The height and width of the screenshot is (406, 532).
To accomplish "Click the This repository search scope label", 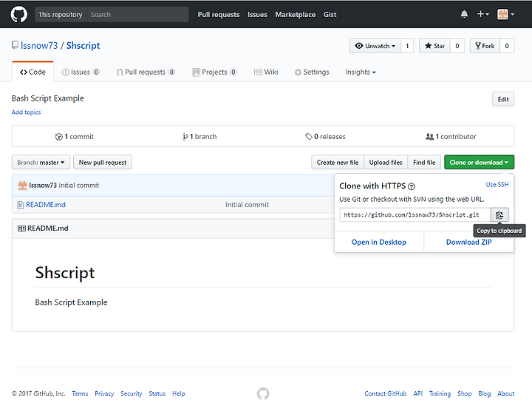I will (x=61, y=15).
